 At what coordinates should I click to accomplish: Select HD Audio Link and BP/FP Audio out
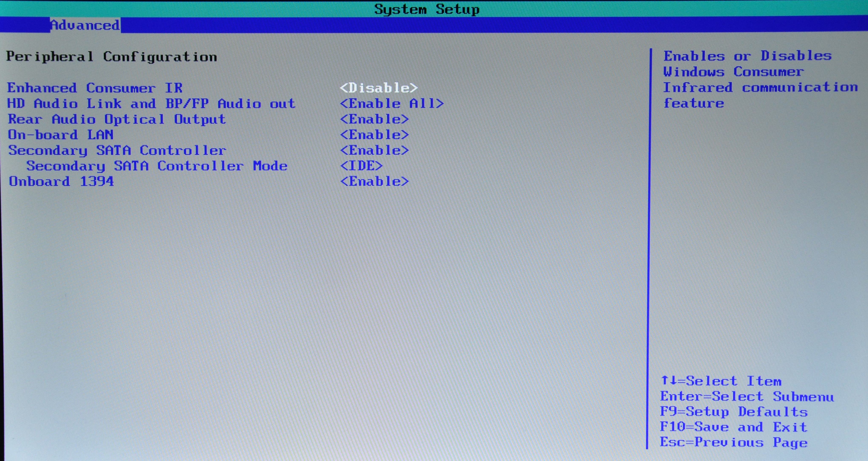pyautogui.click(x=151, y=103)
